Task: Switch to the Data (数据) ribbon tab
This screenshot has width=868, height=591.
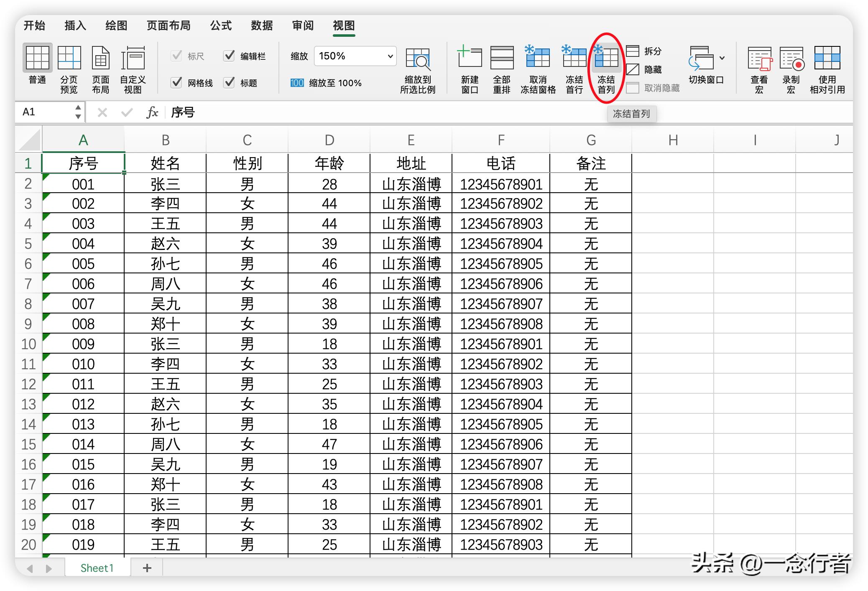Action: [x=262, y=25]
